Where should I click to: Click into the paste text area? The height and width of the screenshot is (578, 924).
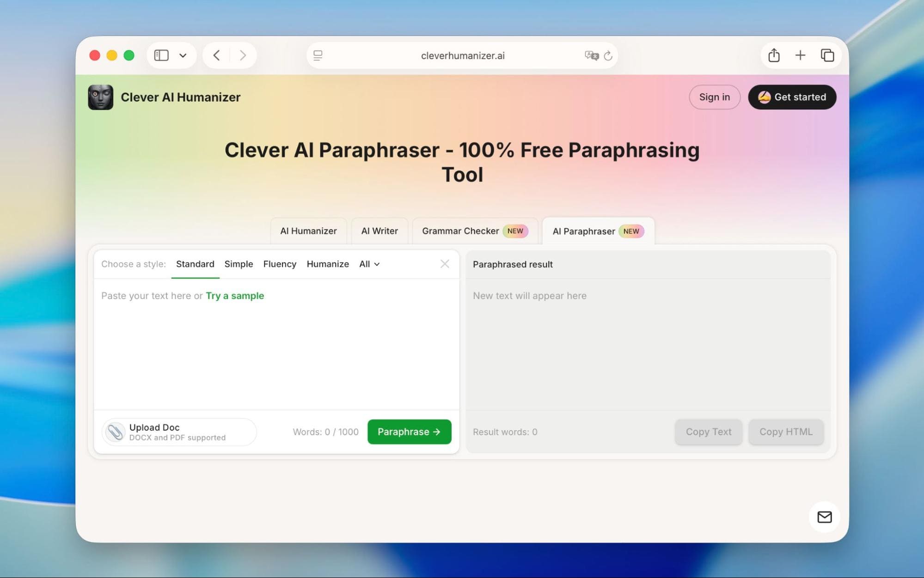click(276, 344)
